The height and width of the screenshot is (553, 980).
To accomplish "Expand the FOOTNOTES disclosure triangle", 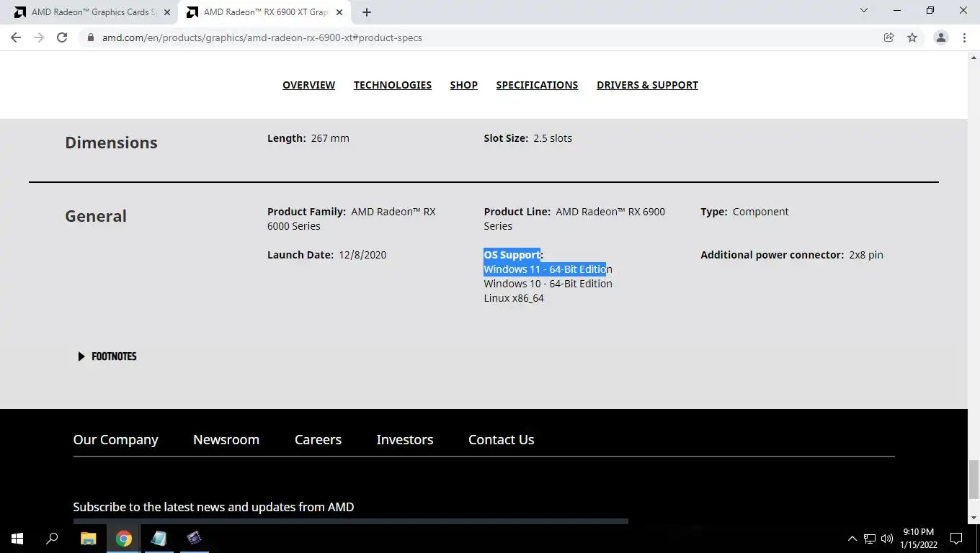I will point(81,356).
